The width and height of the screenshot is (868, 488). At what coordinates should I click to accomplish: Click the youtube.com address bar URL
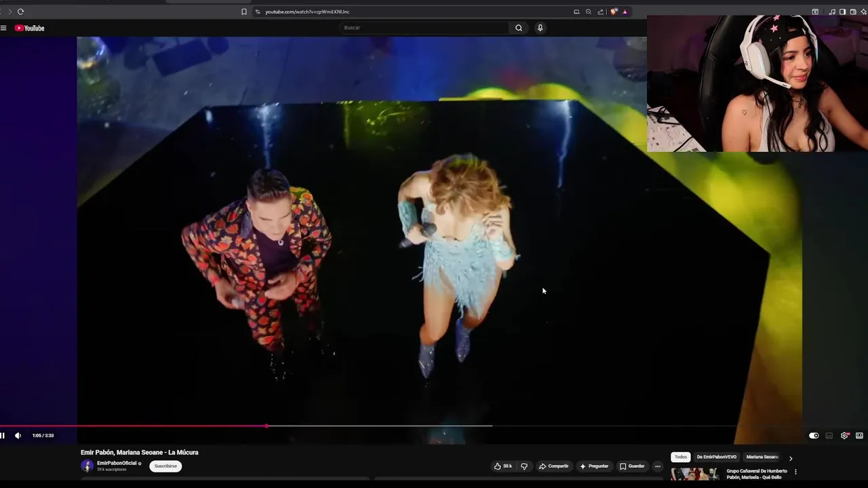click(307, 12)
